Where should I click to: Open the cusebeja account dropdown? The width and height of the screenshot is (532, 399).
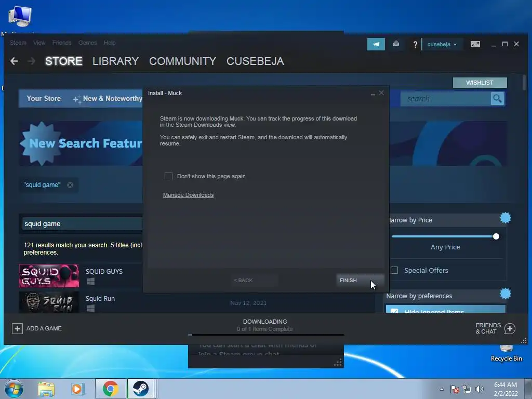point(442,45)
